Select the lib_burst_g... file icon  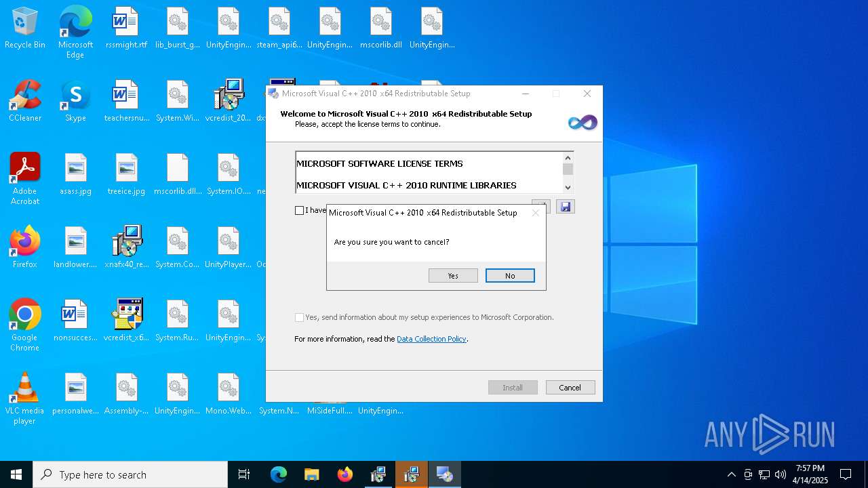178,28
